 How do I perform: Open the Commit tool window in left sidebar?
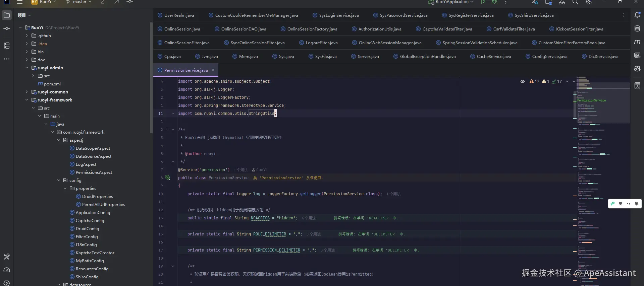pyautogui.click(x=7, y=29)
